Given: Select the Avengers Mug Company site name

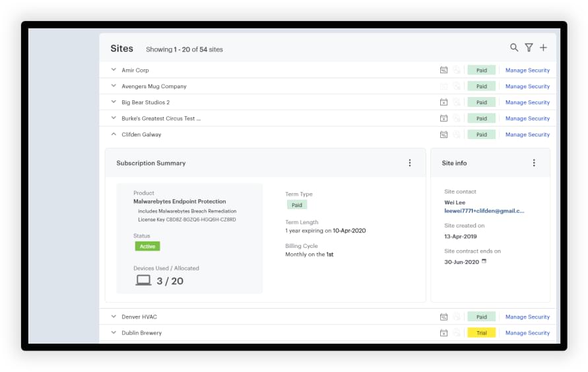Looking at the screenshot, I should click(x=154, y=86).
